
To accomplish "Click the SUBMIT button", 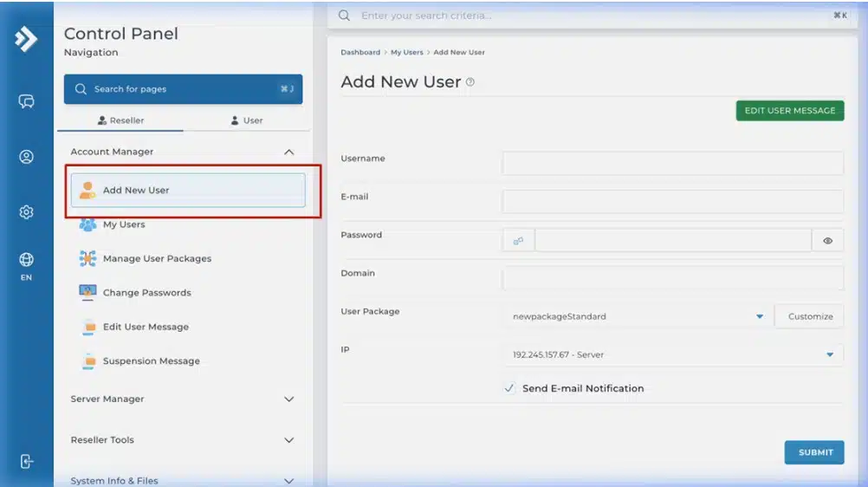I will point(814,452).
